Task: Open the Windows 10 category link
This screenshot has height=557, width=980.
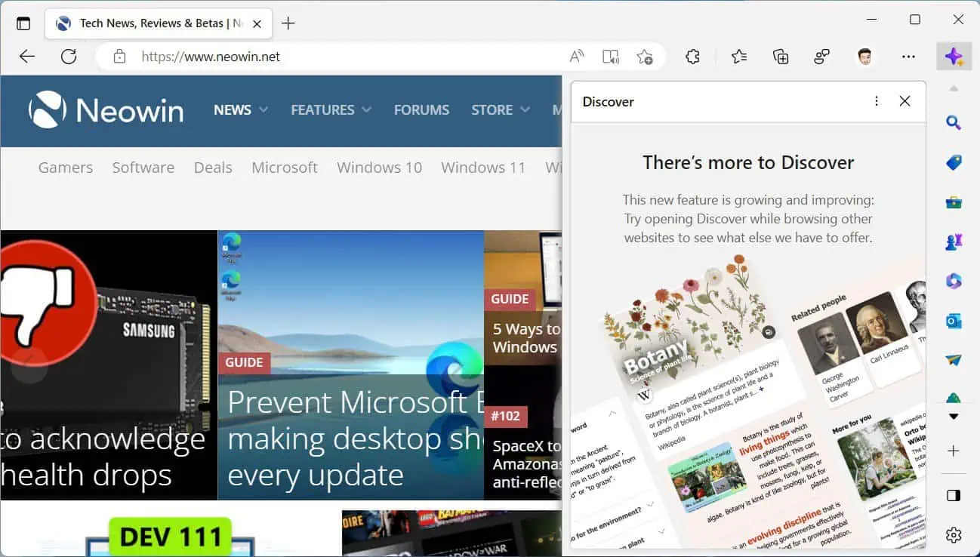Action: [379, 168]
